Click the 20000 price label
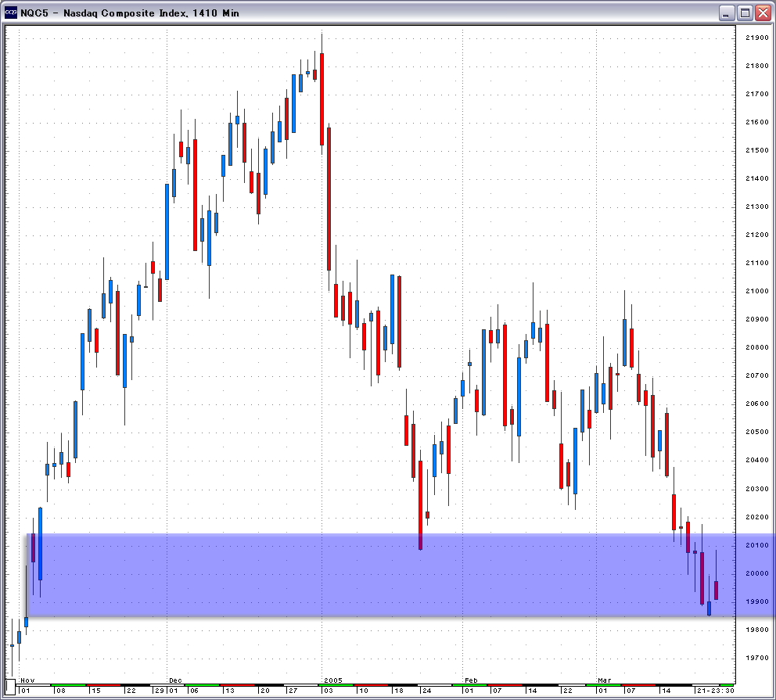The width and height of the screenshot is (776, 700). [x=757, y=574]
